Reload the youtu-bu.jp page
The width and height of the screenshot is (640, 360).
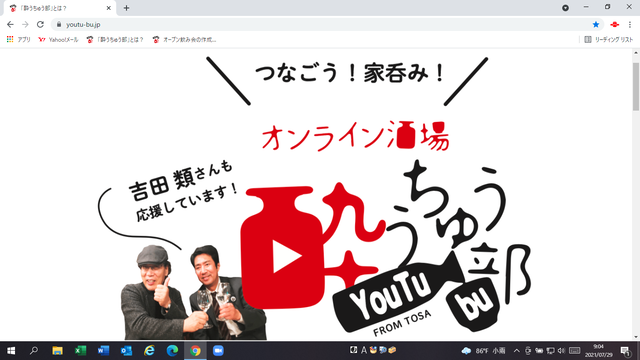coord(40,24)
